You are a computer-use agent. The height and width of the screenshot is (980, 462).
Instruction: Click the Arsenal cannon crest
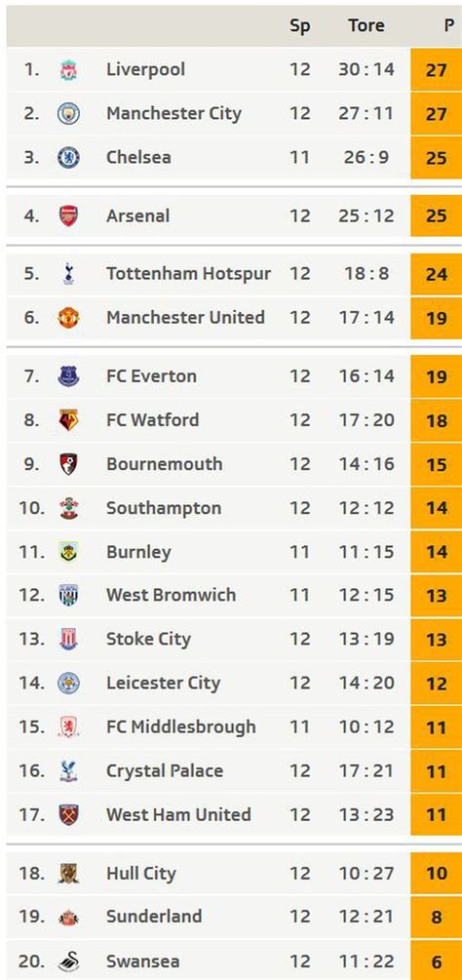coord(68,216)
